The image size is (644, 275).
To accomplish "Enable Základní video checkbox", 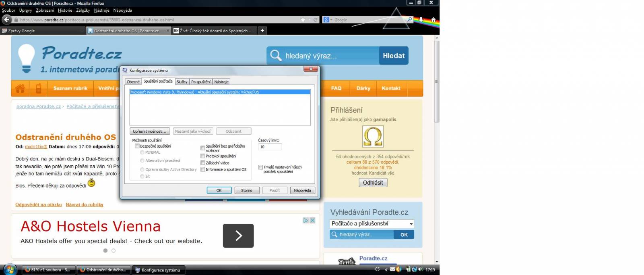I will 203,163.
